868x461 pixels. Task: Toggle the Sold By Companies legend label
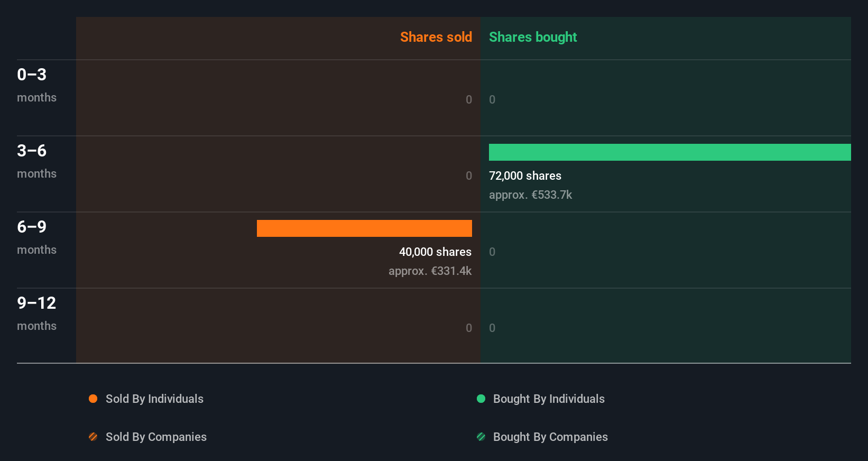(x=156, y=437)
